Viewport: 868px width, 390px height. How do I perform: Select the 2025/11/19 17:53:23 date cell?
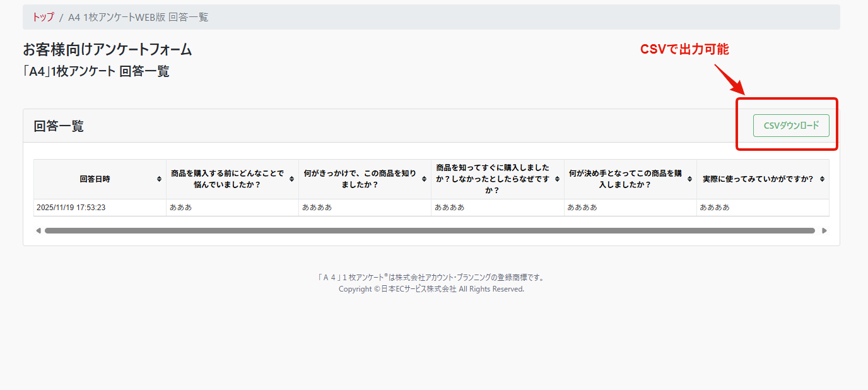[x=71, y=208]
